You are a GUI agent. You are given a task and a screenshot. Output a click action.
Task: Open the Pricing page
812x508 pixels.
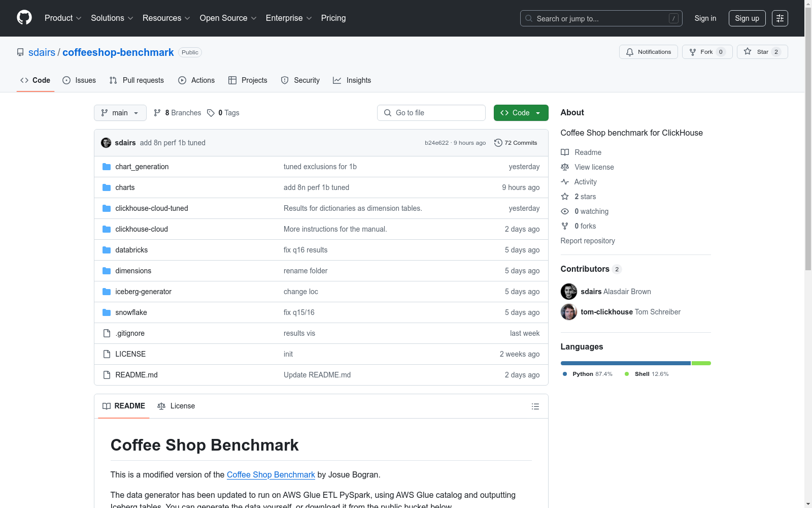point(333,18)
